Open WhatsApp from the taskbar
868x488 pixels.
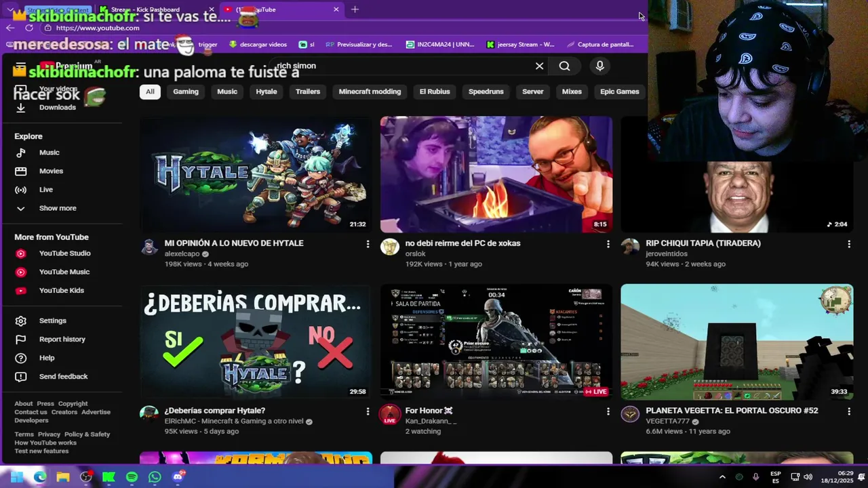click(x=155, y=477)
